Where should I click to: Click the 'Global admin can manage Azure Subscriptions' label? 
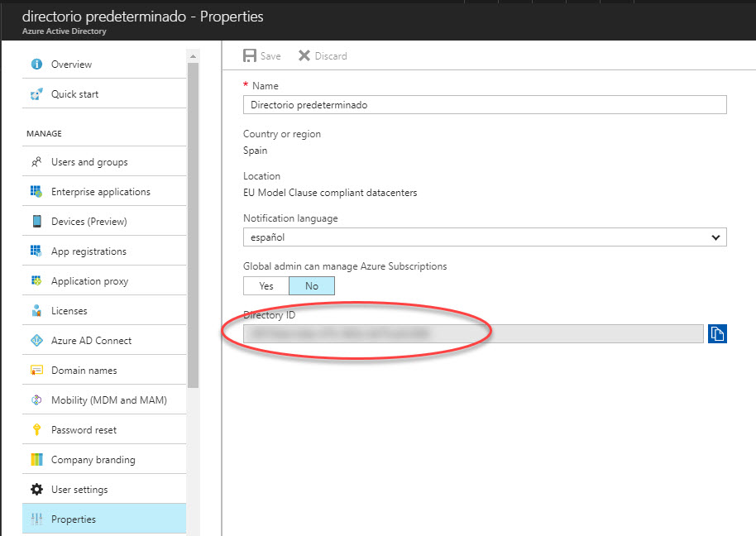pyautogui.click(x=345, y=266)
